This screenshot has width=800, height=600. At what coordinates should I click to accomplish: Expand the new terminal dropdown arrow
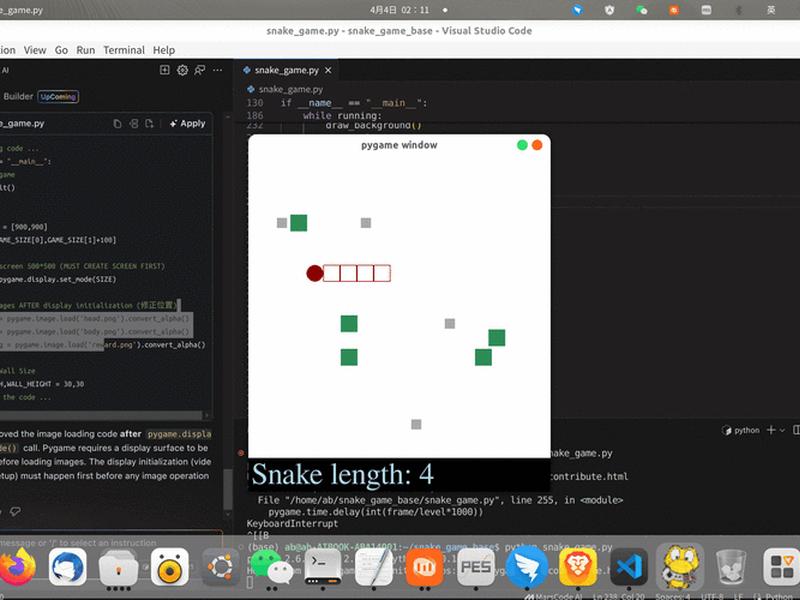782,431
